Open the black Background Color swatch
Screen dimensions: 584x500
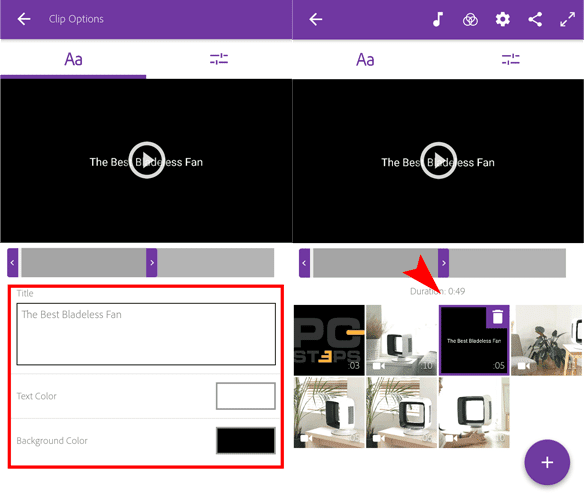point(246,440)
